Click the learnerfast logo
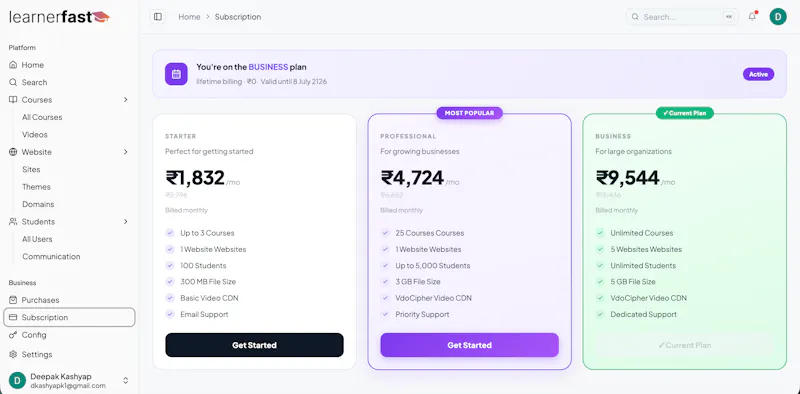800x394 pixels. click(x=59, y=17)
